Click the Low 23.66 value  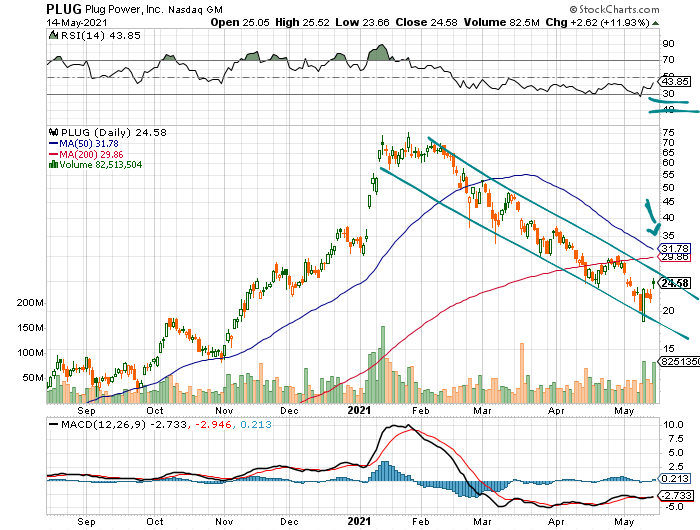coord(362,22)
